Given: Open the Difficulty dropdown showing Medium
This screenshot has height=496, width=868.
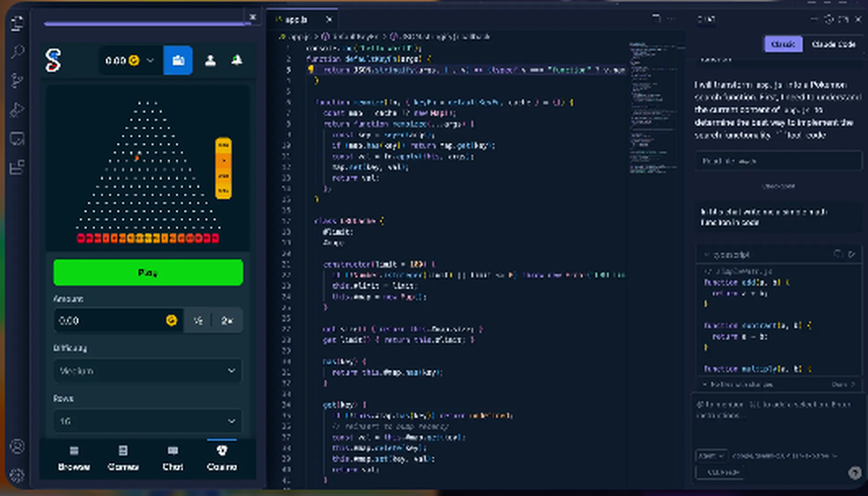Looking at the screenshot, I should (x=148, y=371).
